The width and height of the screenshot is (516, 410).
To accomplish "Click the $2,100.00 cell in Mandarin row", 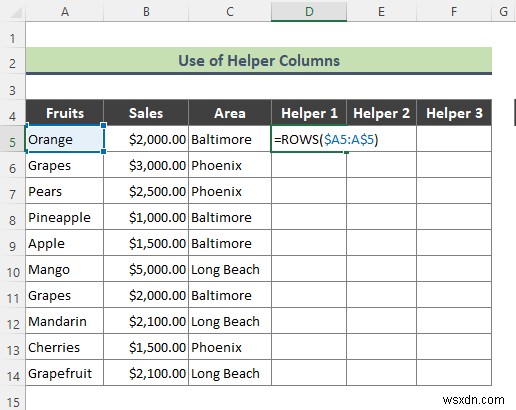I will [x=146, y=321].
